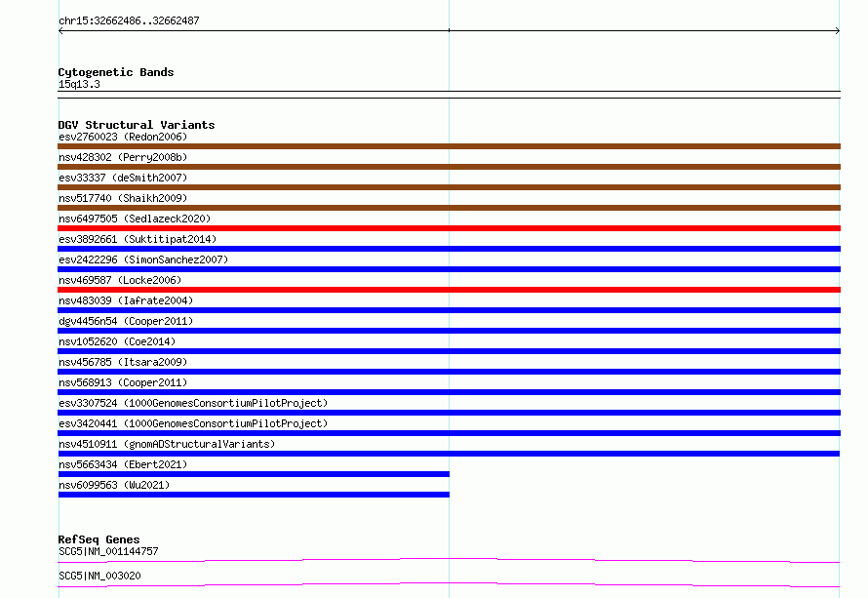This screenshot has width=868, height=598.
Task: Click the brown bar under nsv428302
Action: [x=449, y=167]
